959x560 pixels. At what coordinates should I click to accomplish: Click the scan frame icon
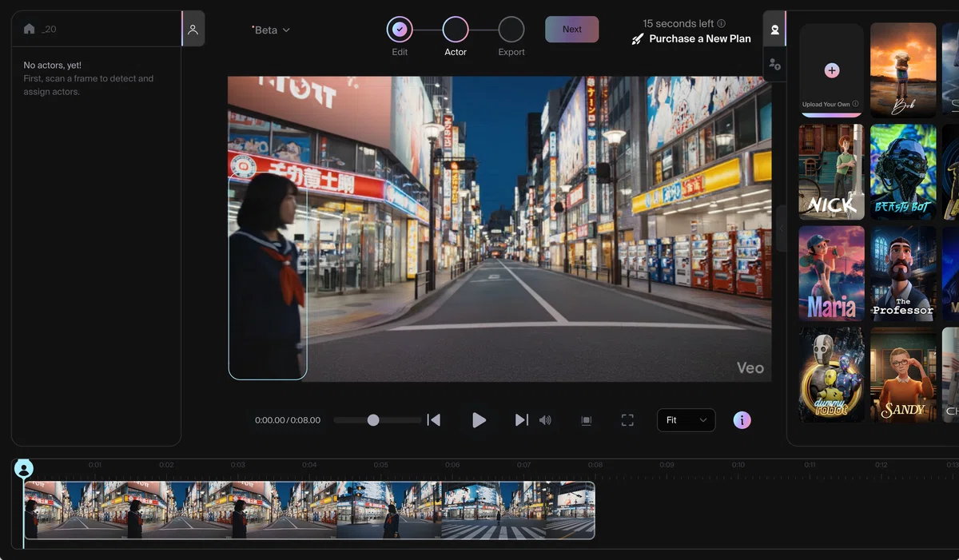pyautogui.click(x=587, y=420)
